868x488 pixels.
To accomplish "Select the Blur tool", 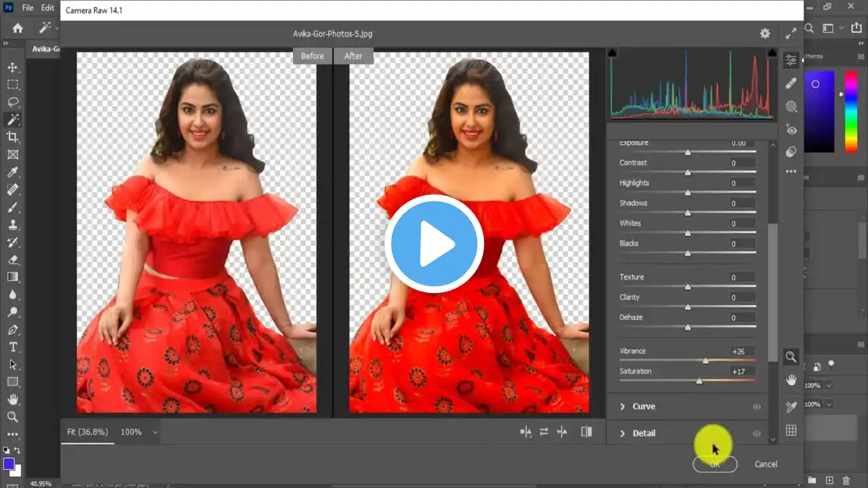I will pos(13,294).
